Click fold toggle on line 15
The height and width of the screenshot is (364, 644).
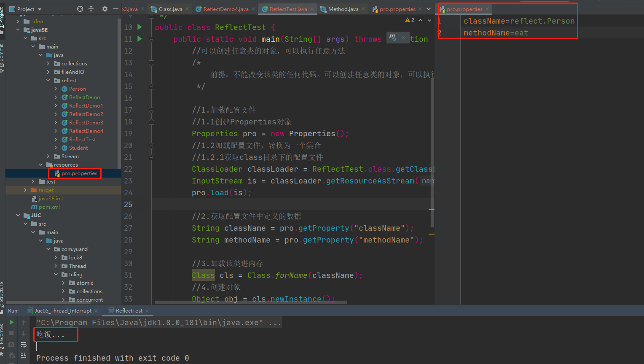(x=151, y=86)
